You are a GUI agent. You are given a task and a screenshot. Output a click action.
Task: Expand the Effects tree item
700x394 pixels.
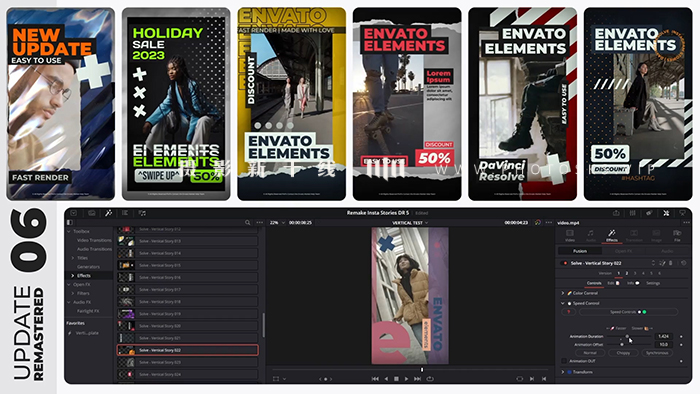tap(73, 276)
